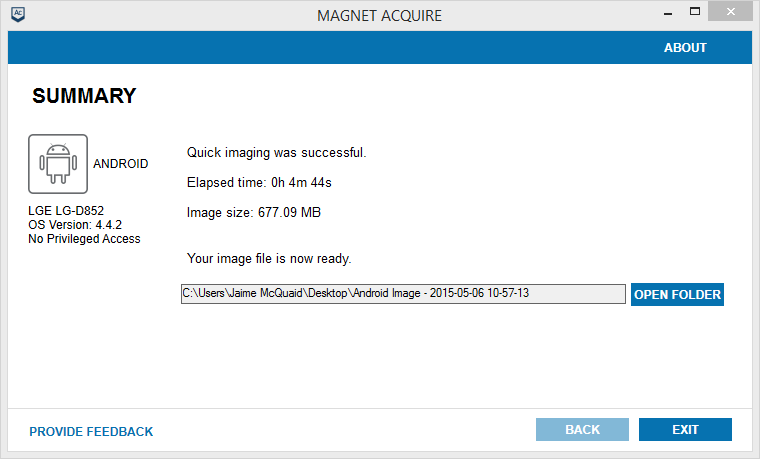Click the Android device robot icon
The width and height of the screenshot is (760, 459).
58,164
